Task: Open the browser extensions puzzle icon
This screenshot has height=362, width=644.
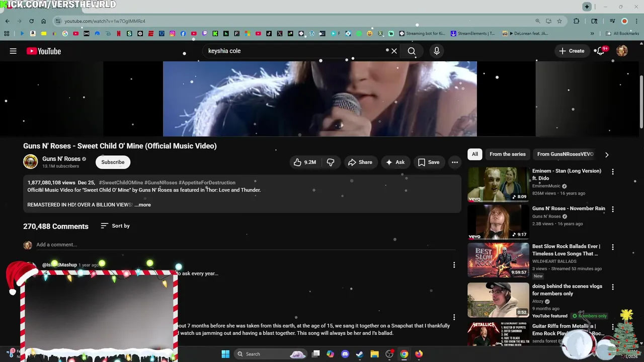Action: click(x=577, y=21)
